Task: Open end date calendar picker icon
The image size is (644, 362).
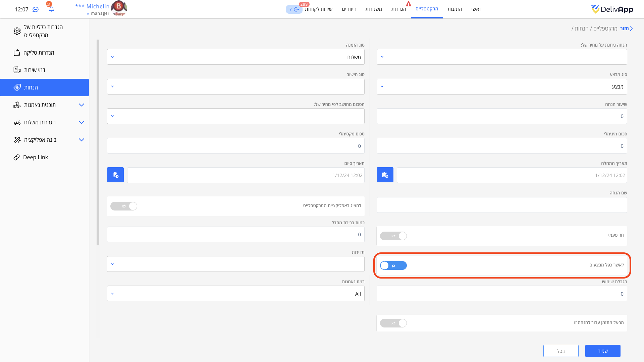Action: 115,175
